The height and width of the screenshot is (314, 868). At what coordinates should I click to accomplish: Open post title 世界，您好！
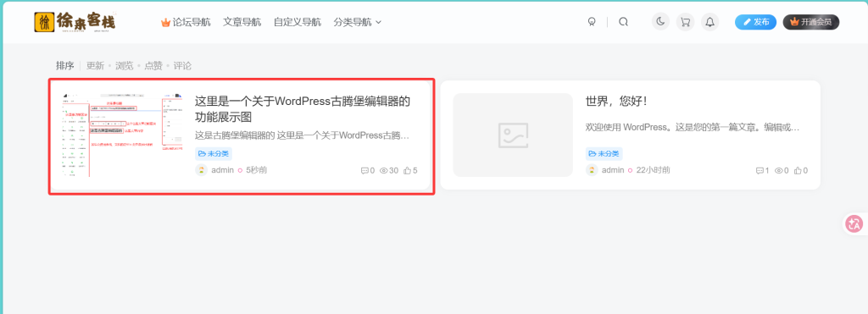(616, 102)
